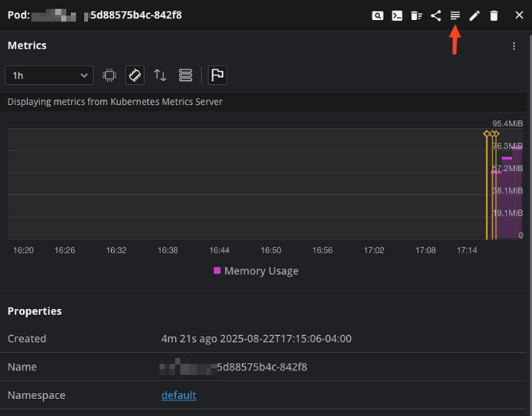Click the Properties heading
This screenshot has width=532, height=416.
(35, 311)
